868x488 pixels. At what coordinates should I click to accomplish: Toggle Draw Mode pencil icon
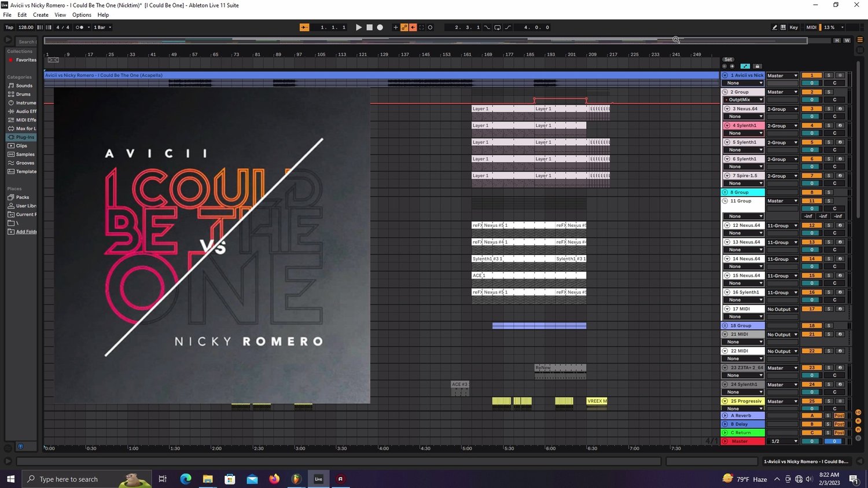pos(775,27)
